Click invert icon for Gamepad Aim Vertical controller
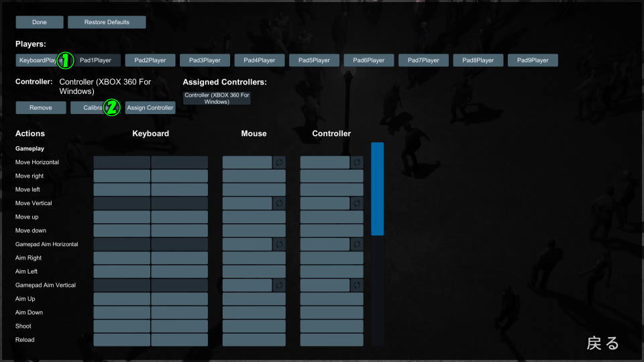 (356, 286)
